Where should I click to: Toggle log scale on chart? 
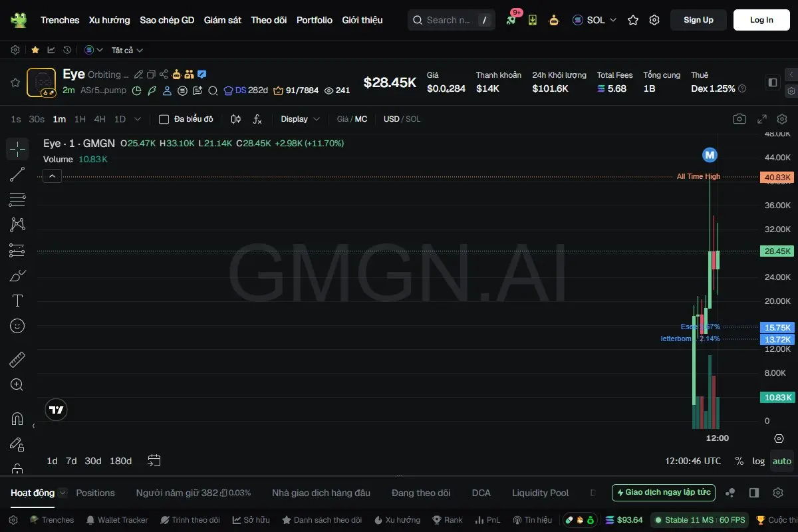759,461
